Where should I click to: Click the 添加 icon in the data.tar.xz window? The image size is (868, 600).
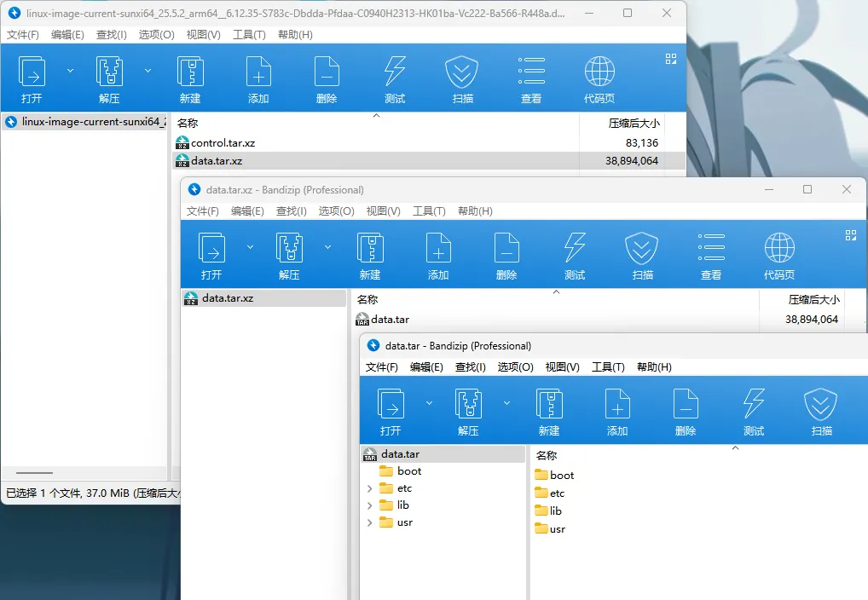point(438,249)
